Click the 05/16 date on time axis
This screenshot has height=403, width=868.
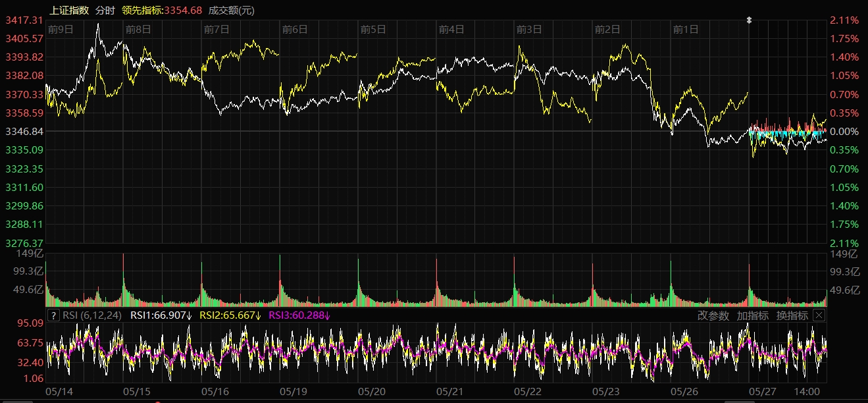[215, 391]
